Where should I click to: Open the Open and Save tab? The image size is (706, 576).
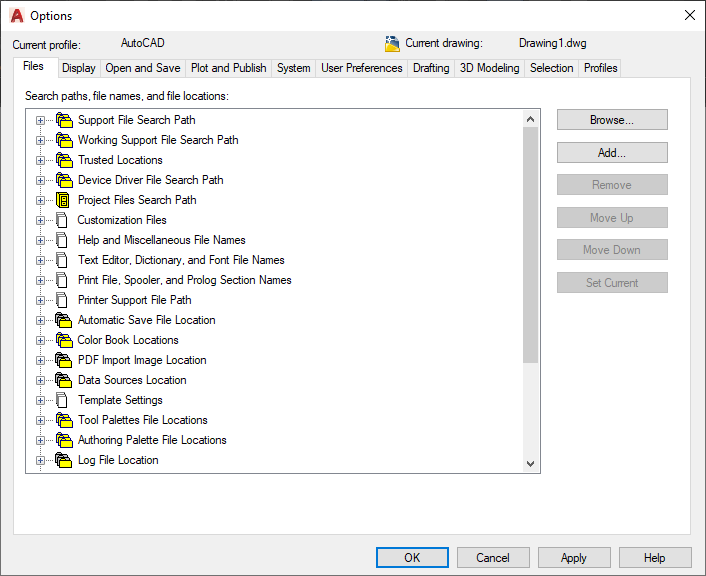click(x=143, y=68)
